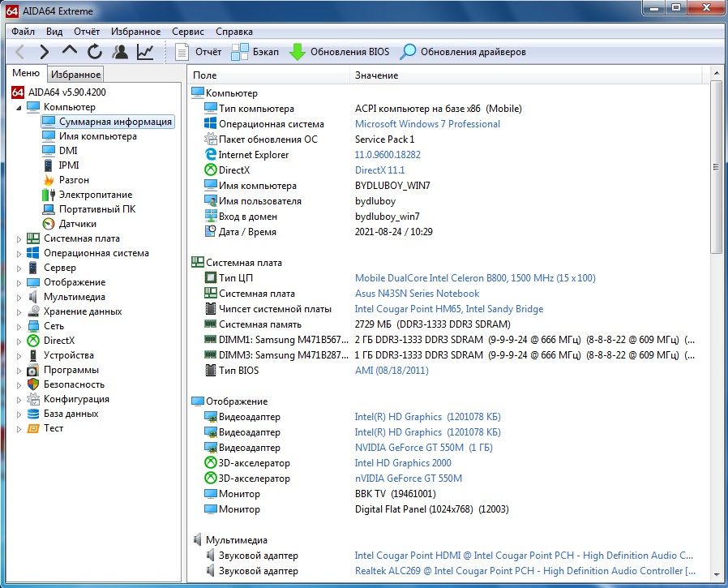Viewport: 728px width, 588px height.
Task: Collapse the Компьютер tree node
Action: tap(19, 107)
